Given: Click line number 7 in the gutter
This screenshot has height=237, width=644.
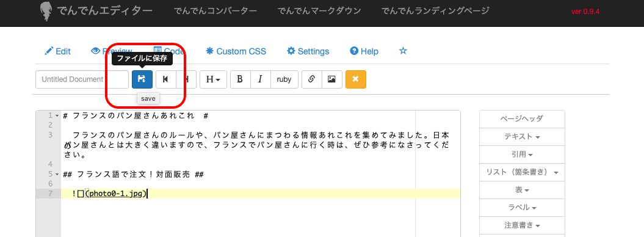Looking at the screenshot, I should [50, 194].
